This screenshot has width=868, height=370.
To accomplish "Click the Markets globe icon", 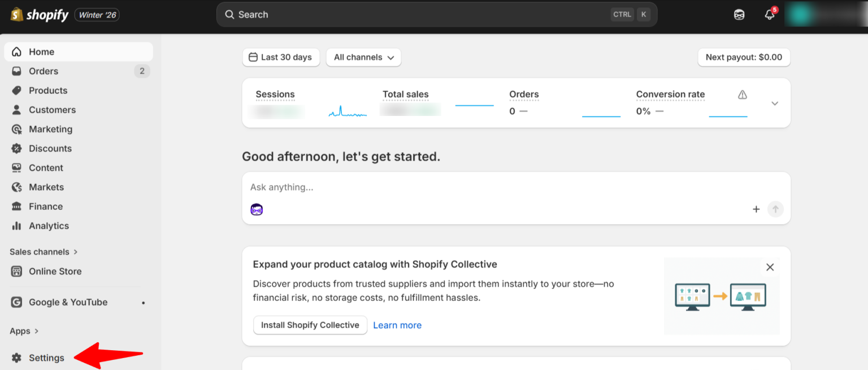I will (16, 187).
